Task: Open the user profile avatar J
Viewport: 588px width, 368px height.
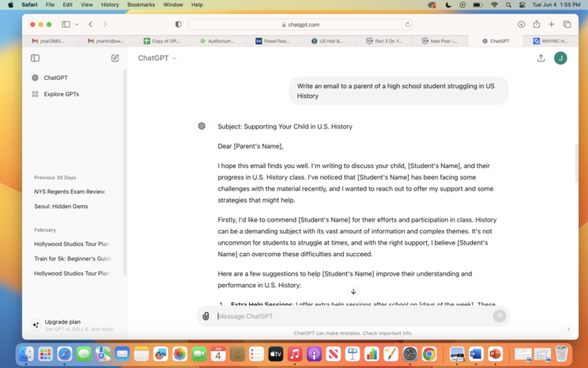Action: [560, 58]
